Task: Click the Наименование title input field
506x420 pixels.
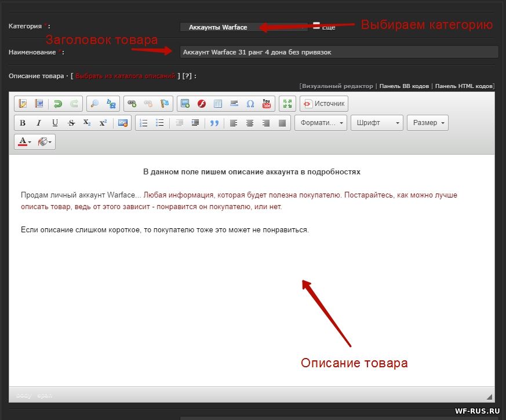Action: (x=339, y=52)
